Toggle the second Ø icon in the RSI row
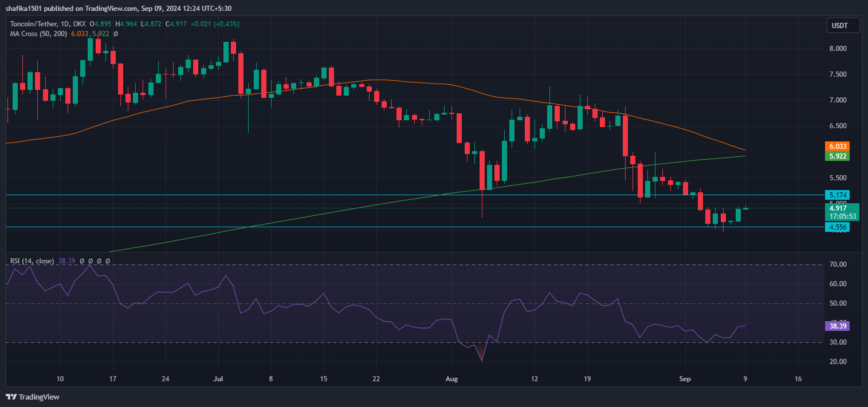 point(91,261)
